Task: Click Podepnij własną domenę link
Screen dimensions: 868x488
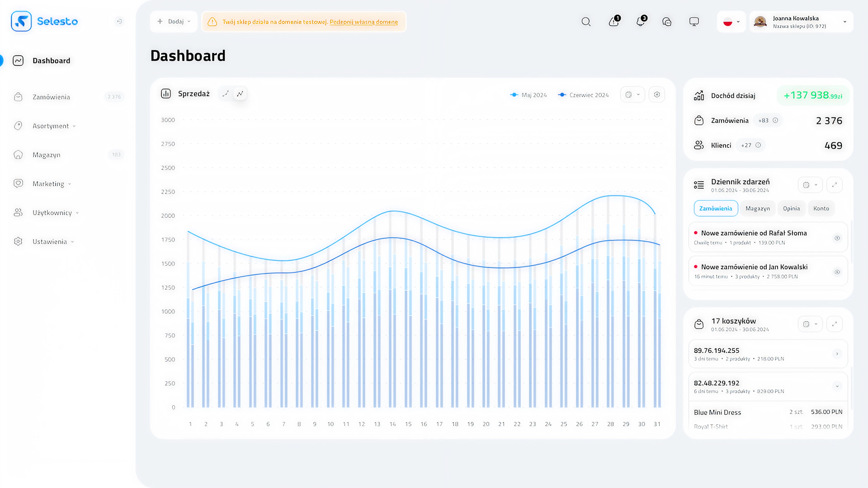Action: [363, 22]
